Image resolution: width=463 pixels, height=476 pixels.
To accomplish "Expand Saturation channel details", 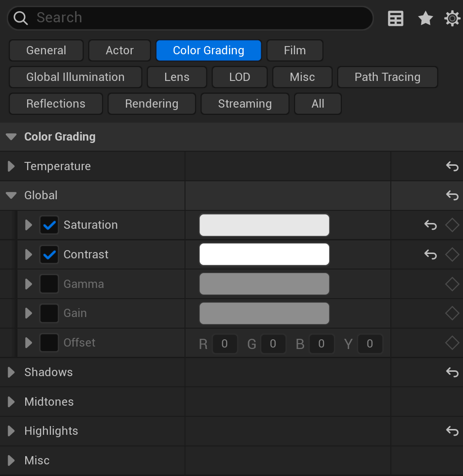I will coord(29,225).
